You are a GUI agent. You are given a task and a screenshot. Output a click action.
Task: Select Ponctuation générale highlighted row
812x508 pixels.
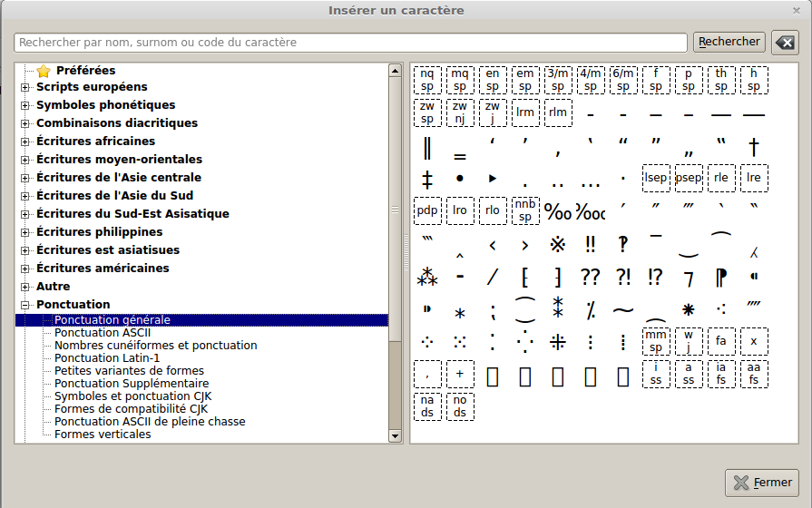coord(202,320)
